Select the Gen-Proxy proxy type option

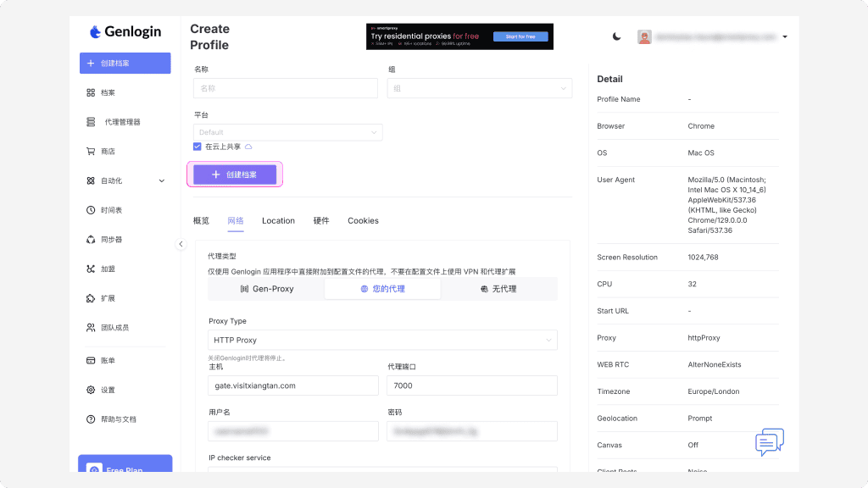[266, 289]
